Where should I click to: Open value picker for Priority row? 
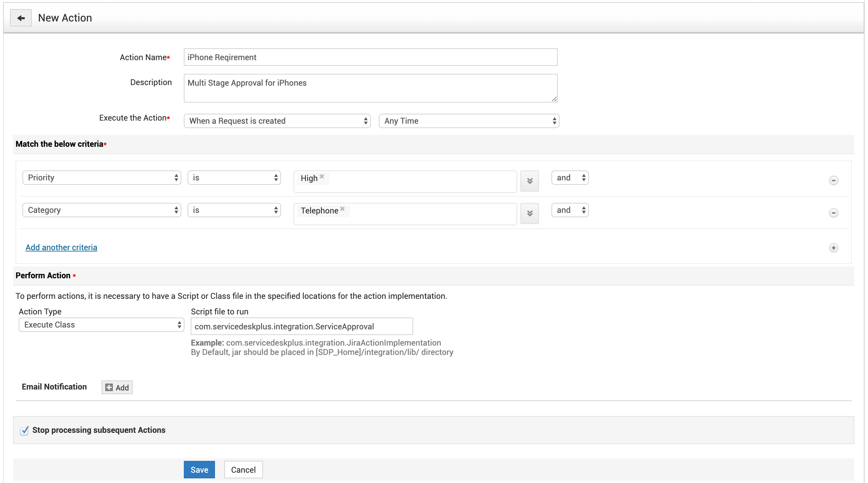(x=529, y=181)
